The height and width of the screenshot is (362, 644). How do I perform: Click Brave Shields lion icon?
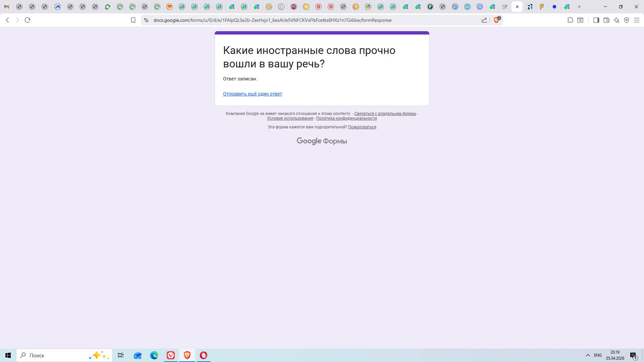pyautogui.click(x=496, y=20)
